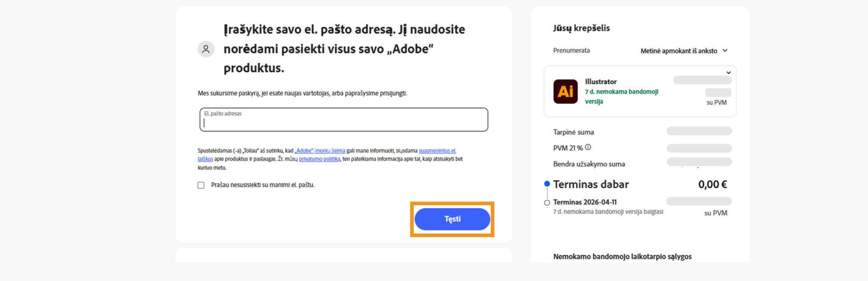Open the suasmenintus el. laiškus link

438,150
